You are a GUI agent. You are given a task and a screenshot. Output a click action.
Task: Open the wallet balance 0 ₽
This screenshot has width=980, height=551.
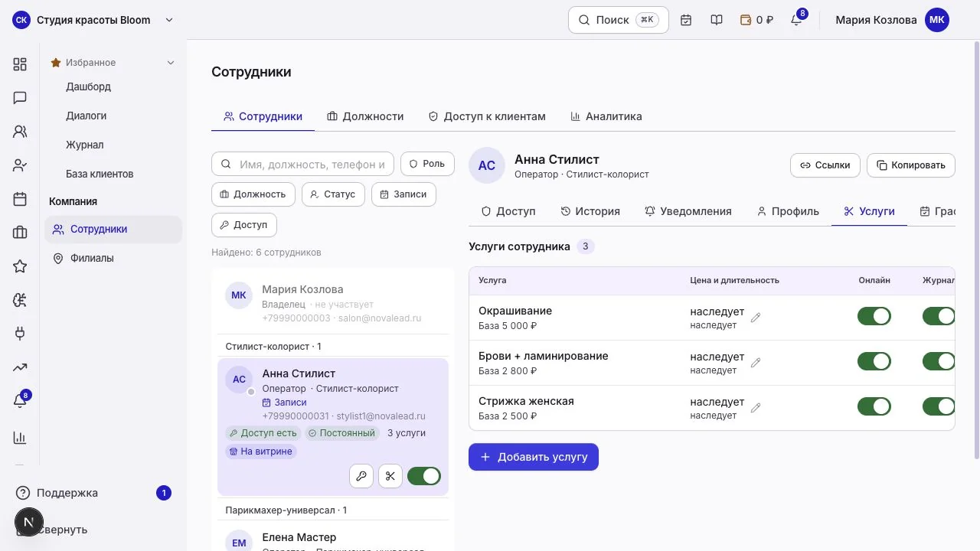point(756,20)
